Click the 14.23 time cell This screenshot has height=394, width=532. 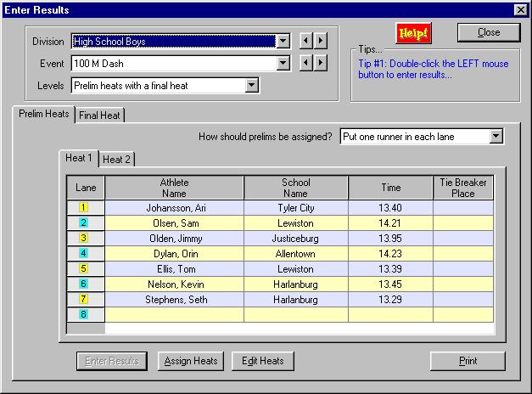coord(390,253)
